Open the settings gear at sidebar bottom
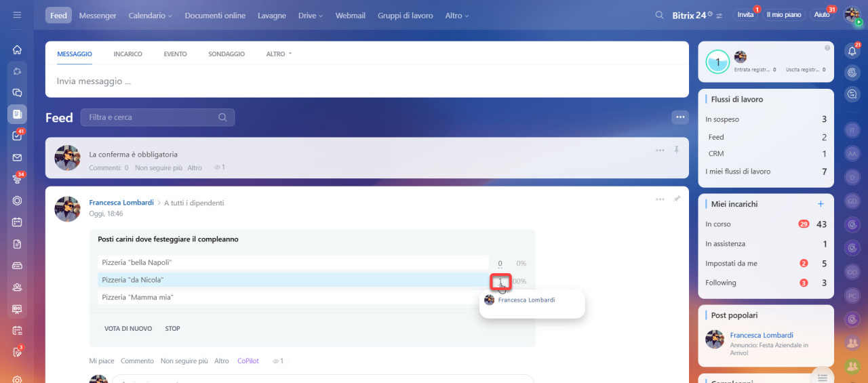The width and height of the screenshot is (868, 383). click(x=17, y=380)
